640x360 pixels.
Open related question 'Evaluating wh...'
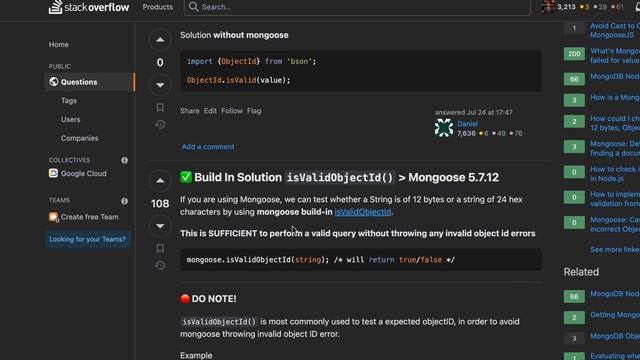(x=615, y=356)
